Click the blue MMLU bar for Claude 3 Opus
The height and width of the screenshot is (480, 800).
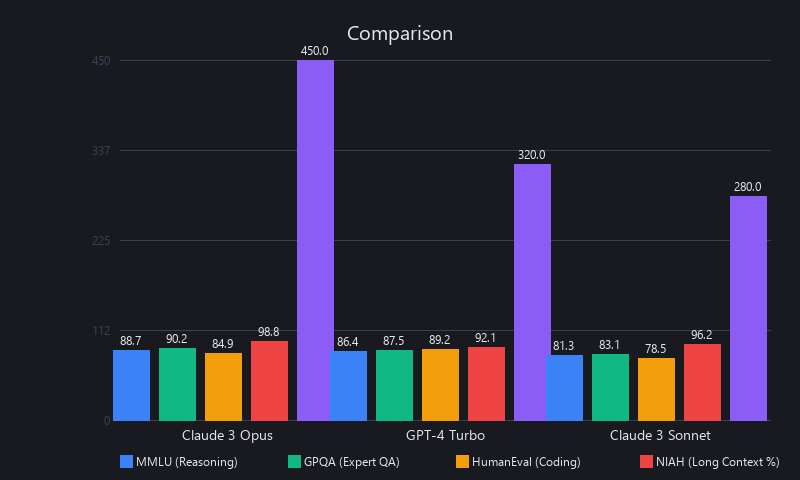point(132,385)
